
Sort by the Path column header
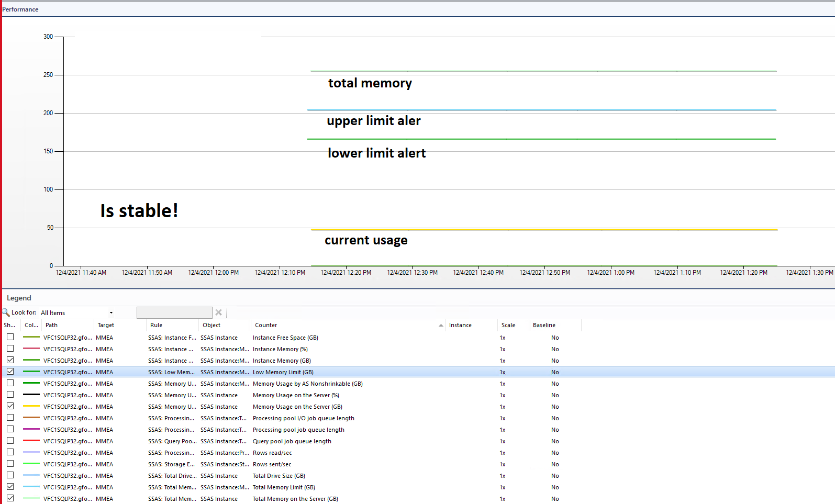pyautogui.click(x=68, y=325)
